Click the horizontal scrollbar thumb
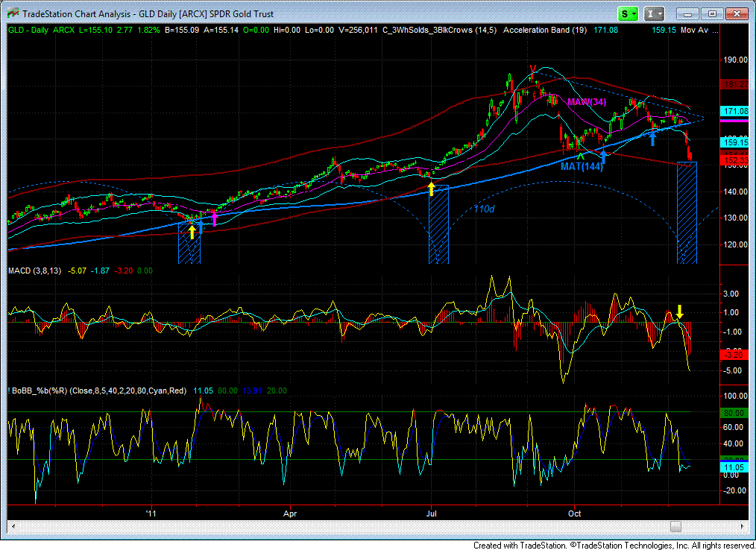The height and width of the screenshot is (550, 756). 676,526
